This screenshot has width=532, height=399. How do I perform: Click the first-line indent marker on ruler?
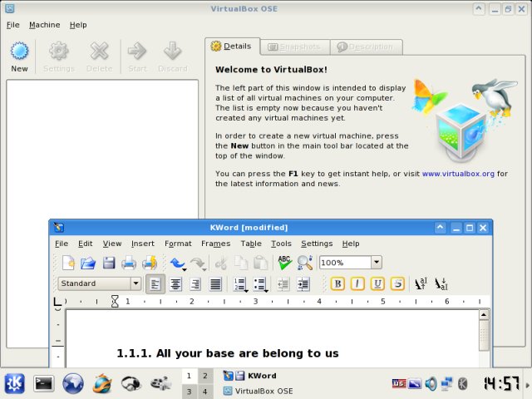[x=115, y=298]
